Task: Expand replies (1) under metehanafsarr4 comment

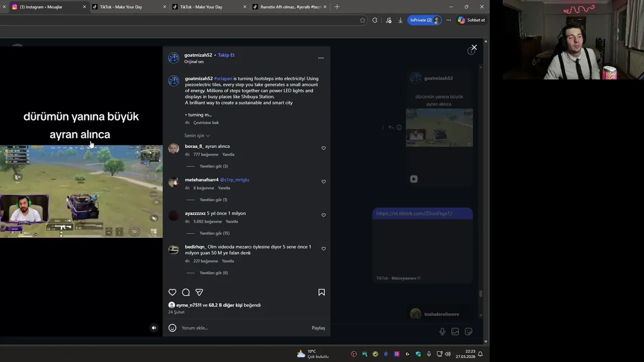Action: click(x=213, y=200)
